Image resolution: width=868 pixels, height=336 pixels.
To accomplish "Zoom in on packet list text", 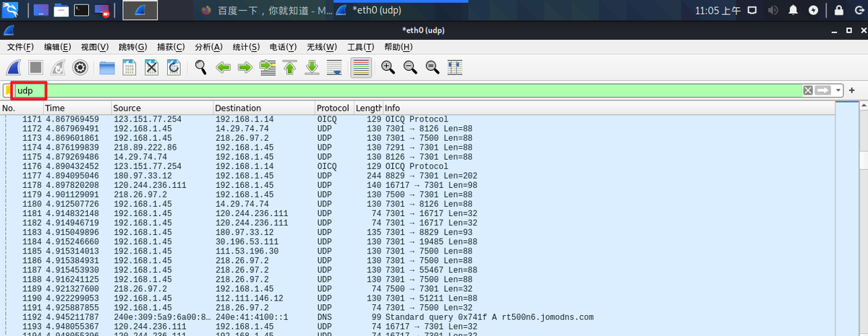I will [388, 68].
